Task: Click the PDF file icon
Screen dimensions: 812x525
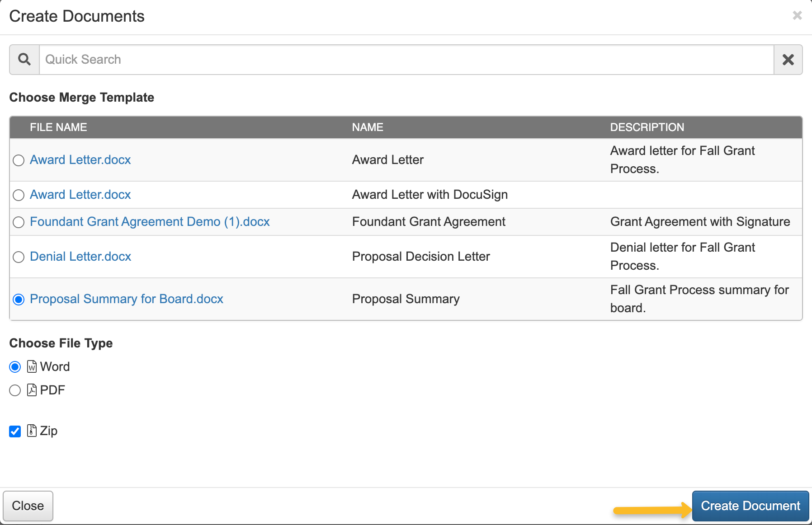Action: click(x=31, y=390)
